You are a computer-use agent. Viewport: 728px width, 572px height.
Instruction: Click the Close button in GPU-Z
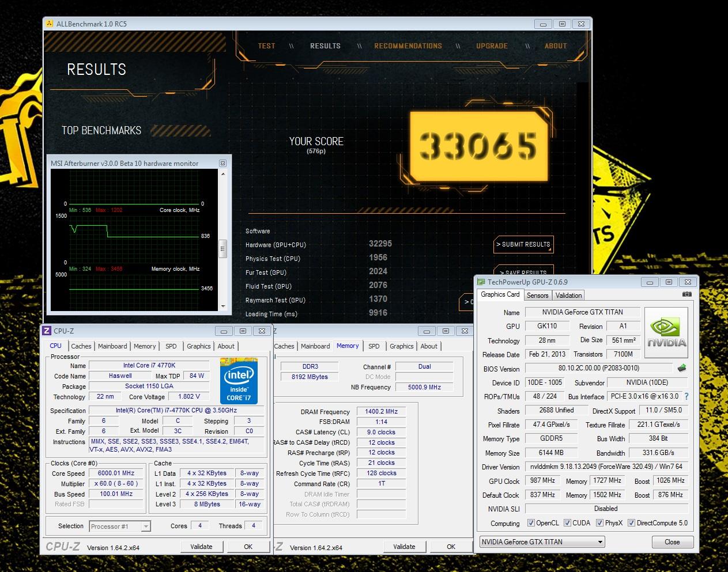pos(672,542)
